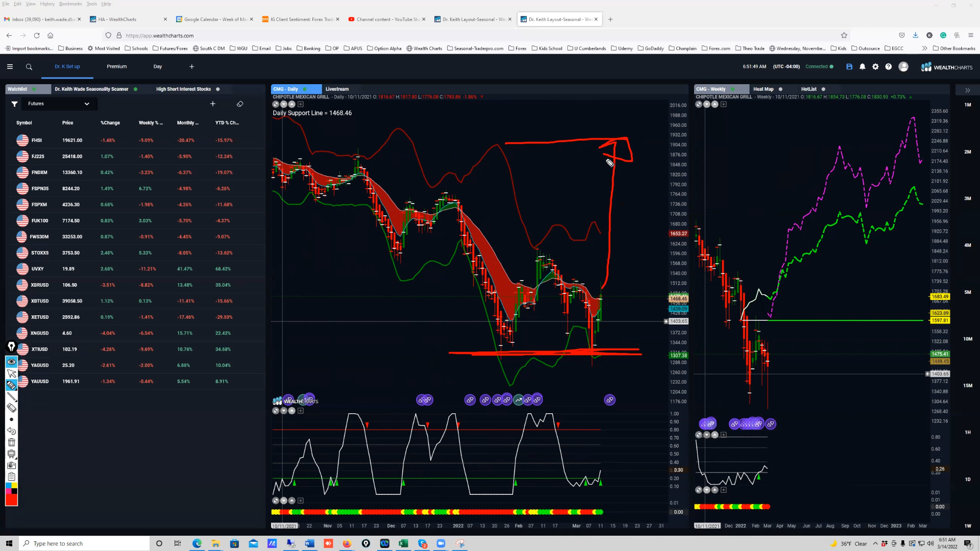
Task: Set timeframe to 1H
Action: (x=968, y=433)
